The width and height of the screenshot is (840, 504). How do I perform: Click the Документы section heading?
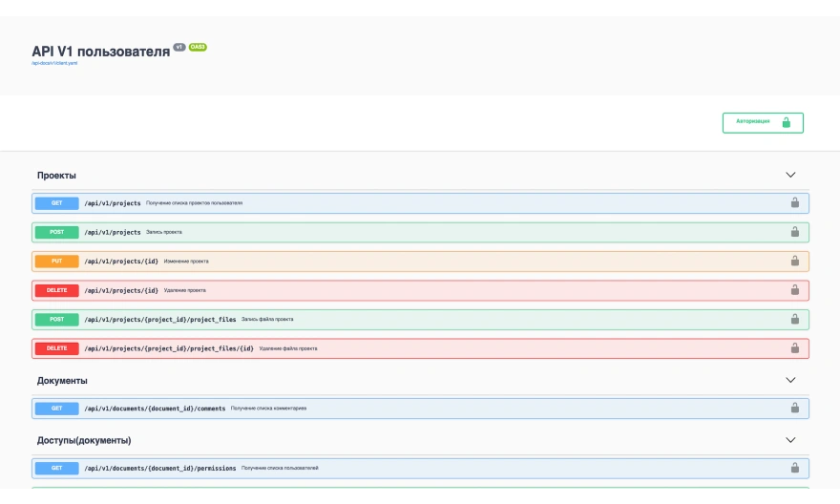pyautogui.click(x=62, y=380)
